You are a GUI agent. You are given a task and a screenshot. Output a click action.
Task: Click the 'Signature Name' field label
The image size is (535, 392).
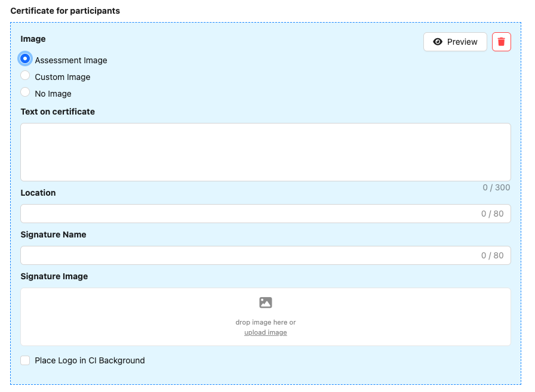pyautogui.click(x=53, y=234)
